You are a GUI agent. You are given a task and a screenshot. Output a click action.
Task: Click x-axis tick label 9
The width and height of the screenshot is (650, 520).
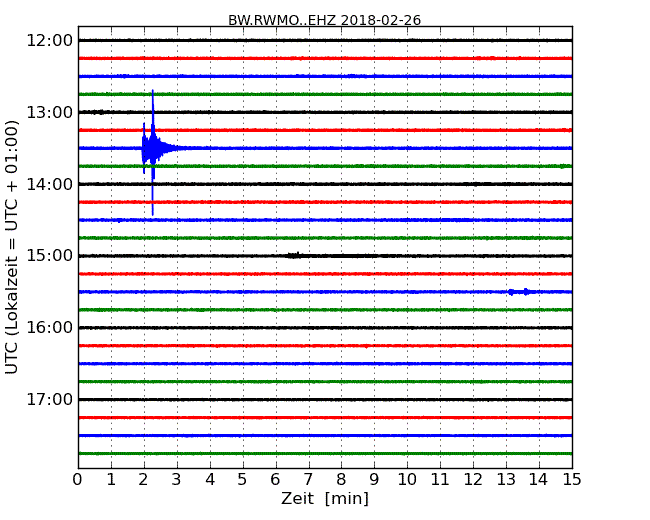374,479
